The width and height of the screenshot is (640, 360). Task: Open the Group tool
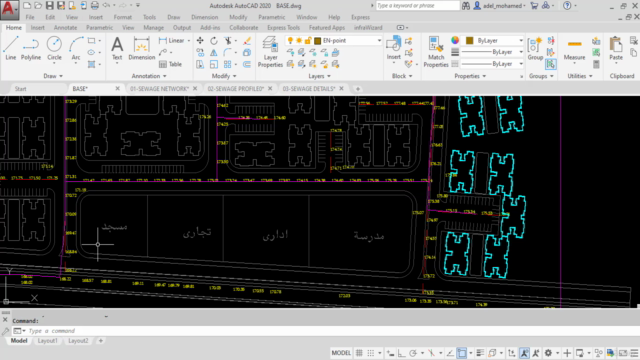[x=535, y=48]
